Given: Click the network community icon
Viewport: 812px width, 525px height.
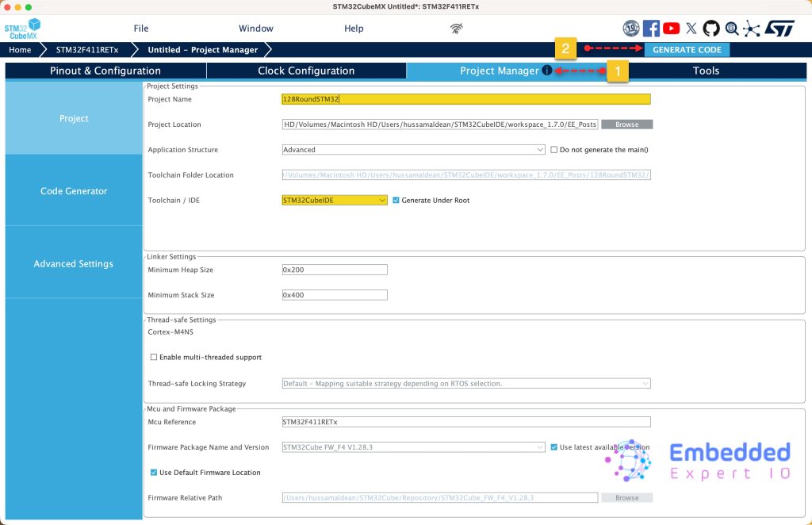Looking at the screenshot, I should tap(751, 29).
